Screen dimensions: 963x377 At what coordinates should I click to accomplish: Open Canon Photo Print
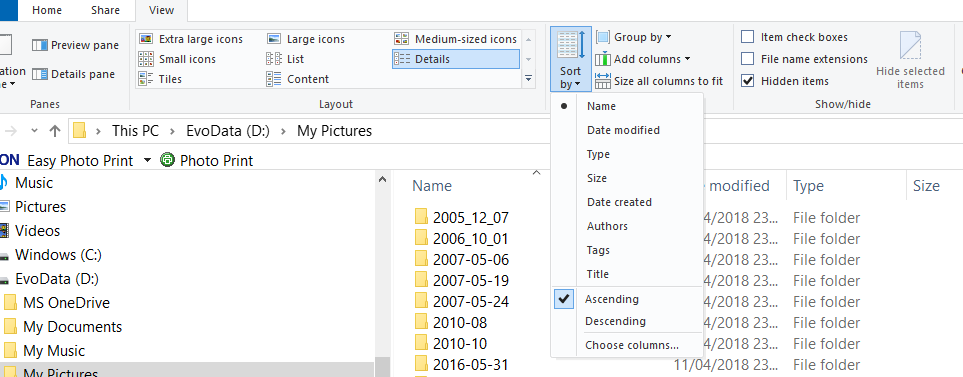pos(206,161)
